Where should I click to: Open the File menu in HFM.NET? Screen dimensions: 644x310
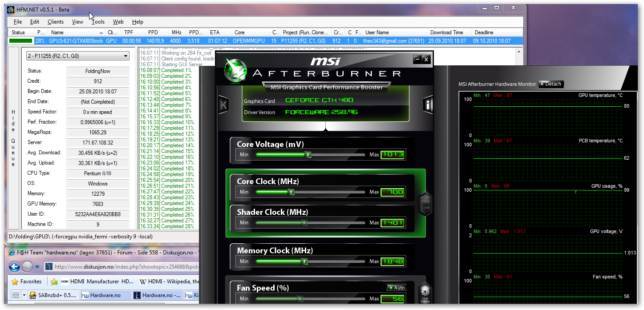18,21
